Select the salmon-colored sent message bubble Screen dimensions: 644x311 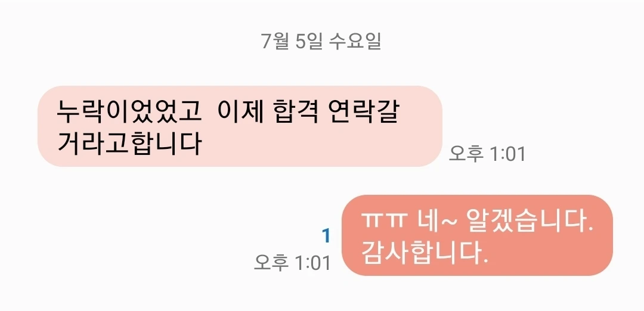coord(477,235)
